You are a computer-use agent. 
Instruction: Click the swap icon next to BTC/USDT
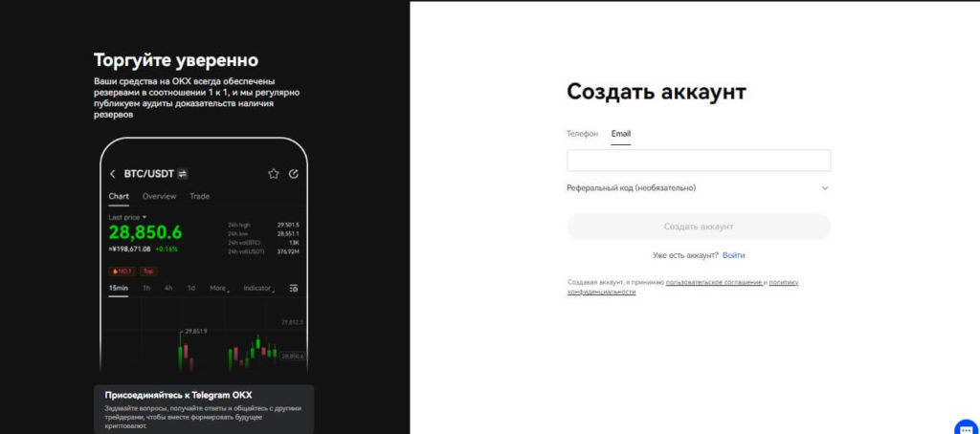pos(183,174)
